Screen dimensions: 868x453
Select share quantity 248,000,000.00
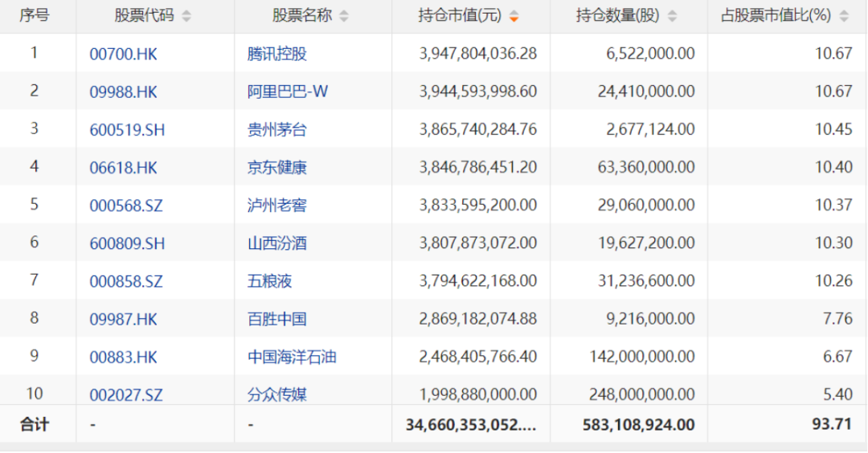(642, 394)
